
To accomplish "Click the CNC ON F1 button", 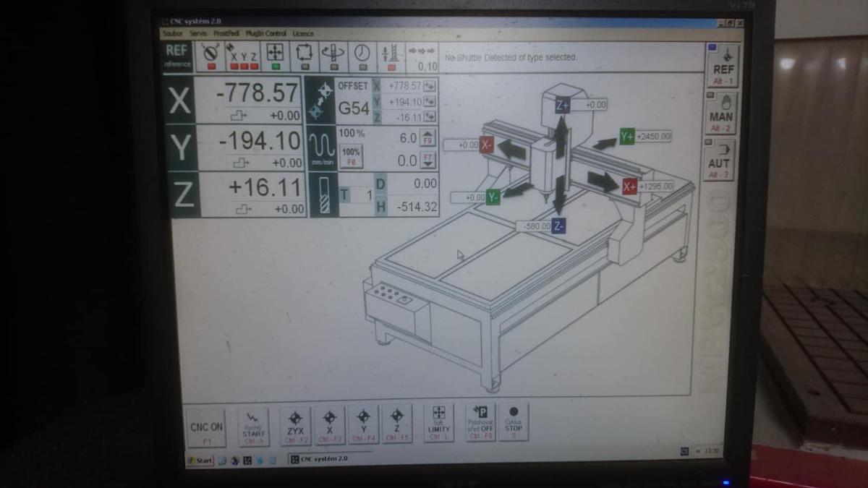I will click(207, 427).
